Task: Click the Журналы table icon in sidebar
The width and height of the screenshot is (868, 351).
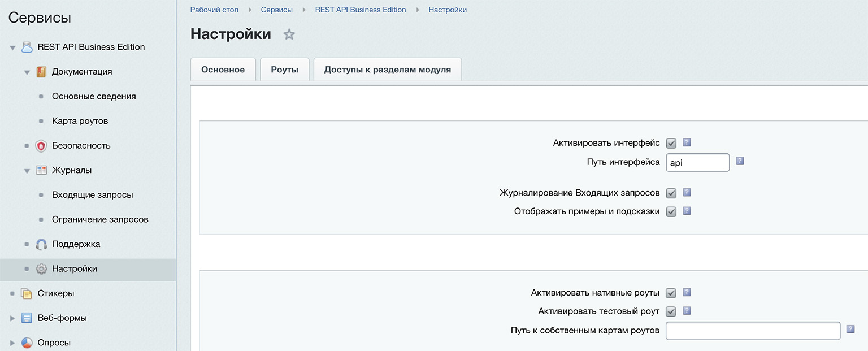Action: click(41, 170)
